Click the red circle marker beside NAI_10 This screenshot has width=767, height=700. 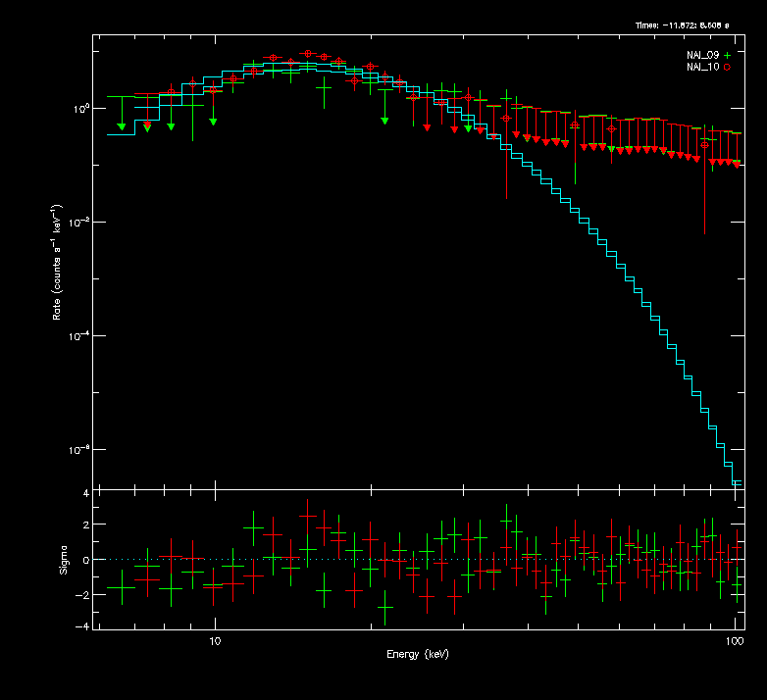[727, 67]
